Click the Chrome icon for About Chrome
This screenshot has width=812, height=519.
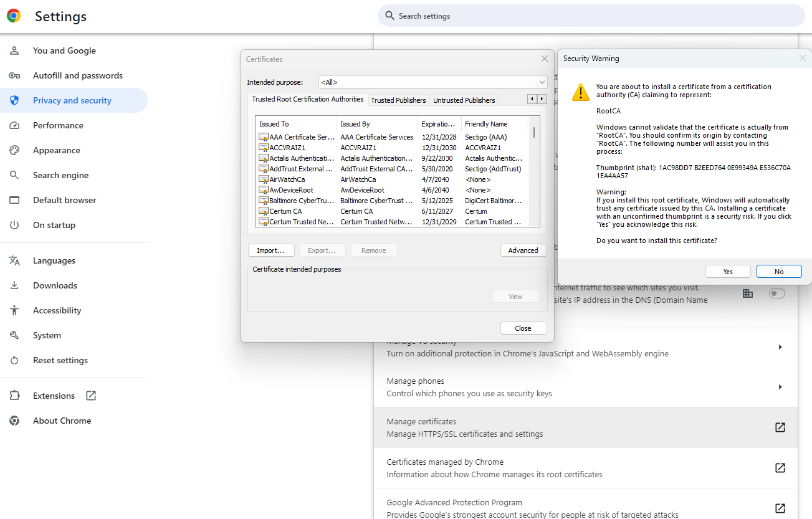coord(14,421)
